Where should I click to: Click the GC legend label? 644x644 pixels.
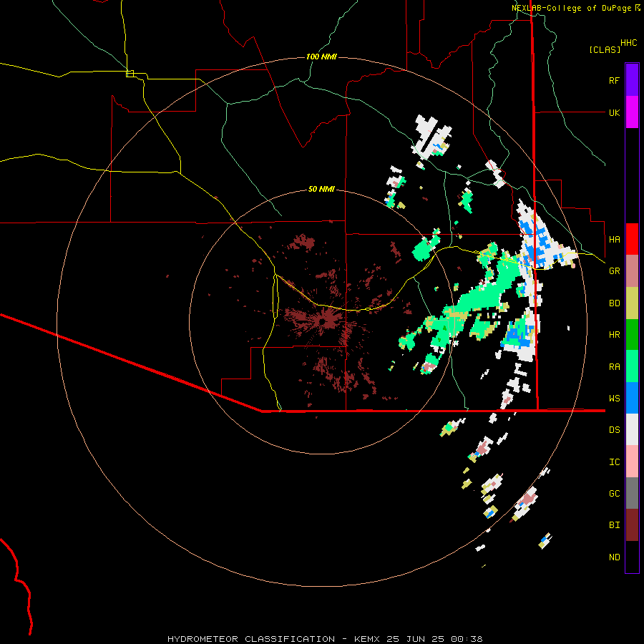tap(614, 494)
